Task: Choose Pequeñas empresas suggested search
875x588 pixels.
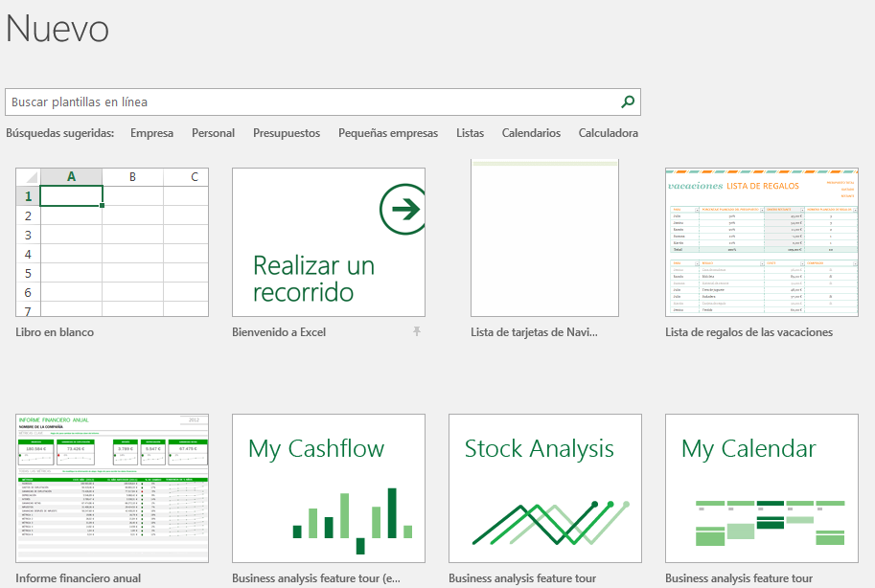Action: (387, 133)
